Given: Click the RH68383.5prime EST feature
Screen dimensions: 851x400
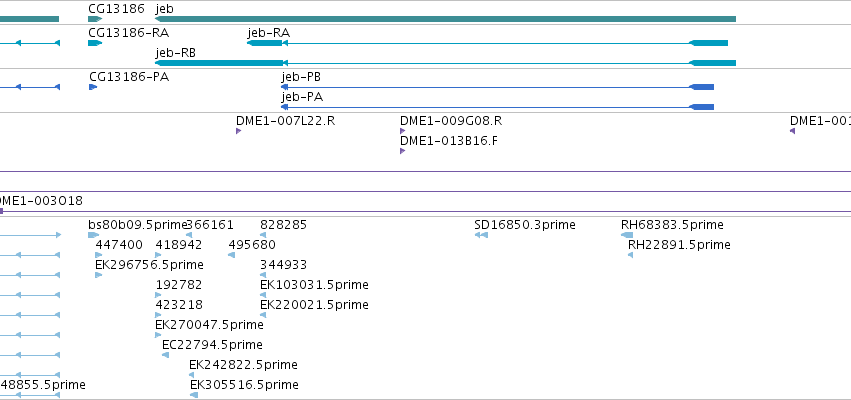Looking at the screenshot, I should [627, 235].
